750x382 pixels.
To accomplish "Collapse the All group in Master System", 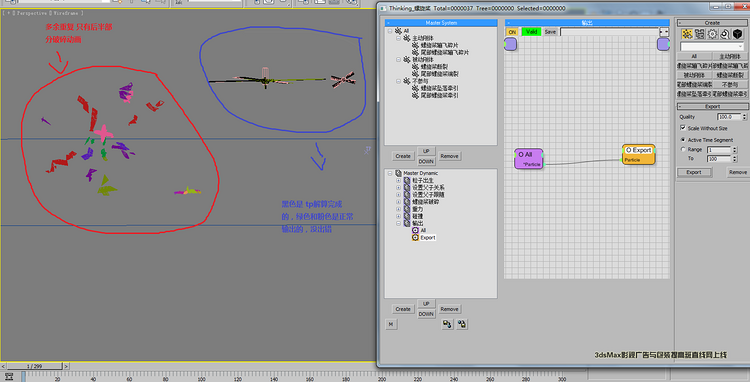I will [390, 31].
